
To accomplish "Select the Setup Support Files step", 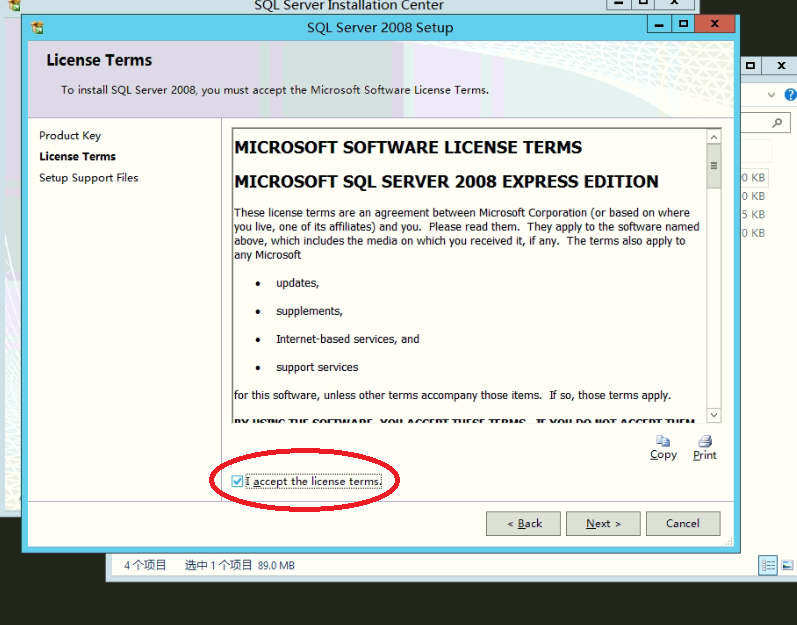I will (88, 178).
